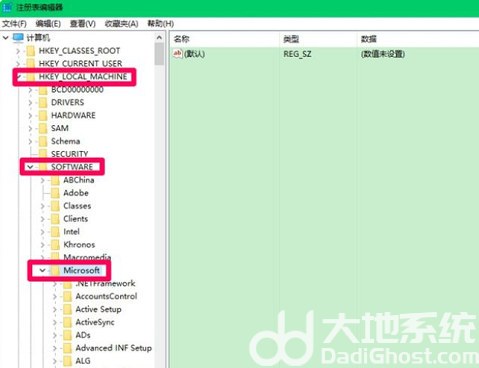Open the 收藏夹(A) menu
Viewport: 479px width, 368px height.
click(x=121, y=24)
